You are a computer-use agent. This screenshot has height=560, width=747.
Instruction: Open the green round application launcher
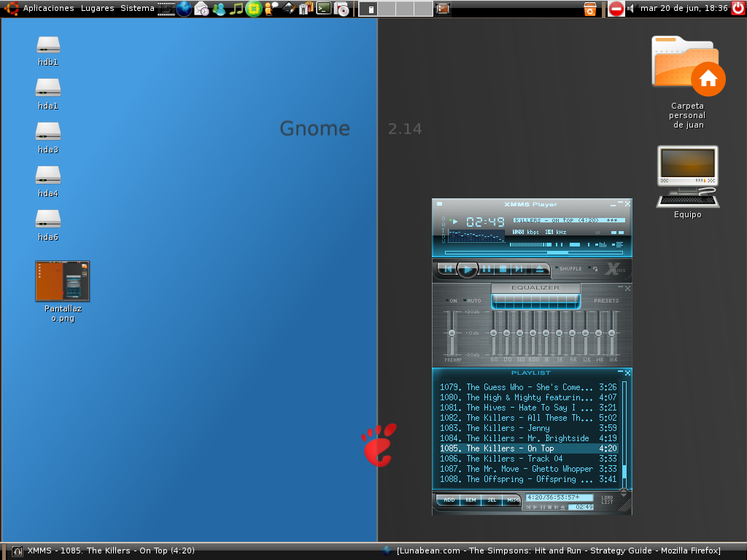(253, 9)
